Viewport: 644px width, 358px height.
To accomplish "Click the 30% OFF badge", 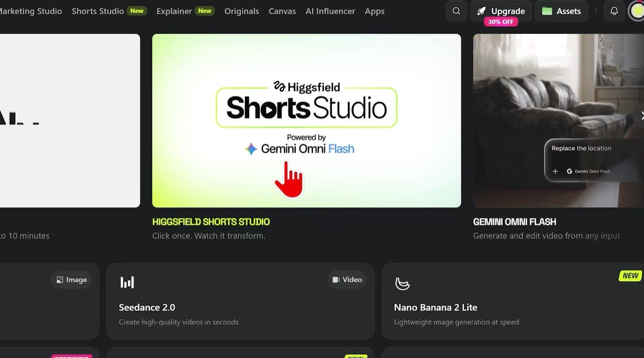I will tap(501, 22).
